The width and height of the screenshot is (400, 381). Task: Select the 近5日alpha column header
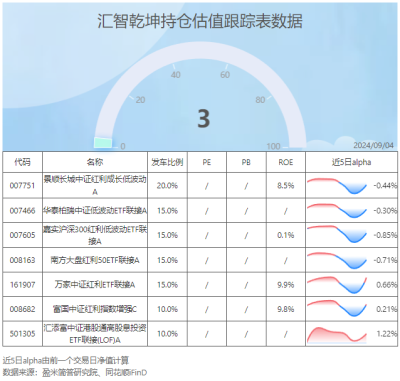click(351, 162)
